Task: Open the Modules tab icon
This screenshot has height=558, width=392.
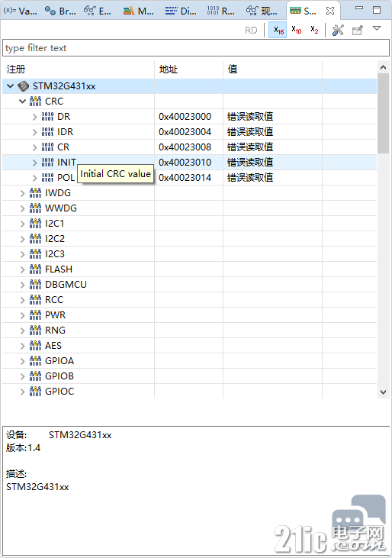Action: tap(129, 11)
